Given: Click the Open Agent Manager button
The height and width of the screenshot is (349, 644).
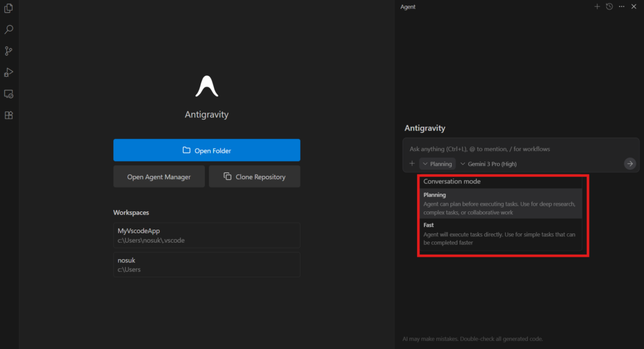Looking at the screenshot, I should [158, 177].
